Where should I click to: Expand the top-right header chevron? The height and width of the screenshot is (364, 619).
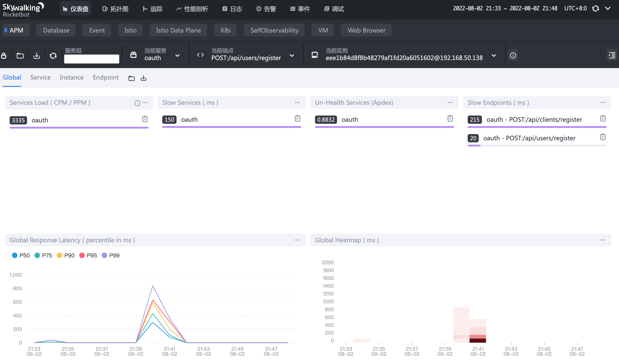point(608,9)
